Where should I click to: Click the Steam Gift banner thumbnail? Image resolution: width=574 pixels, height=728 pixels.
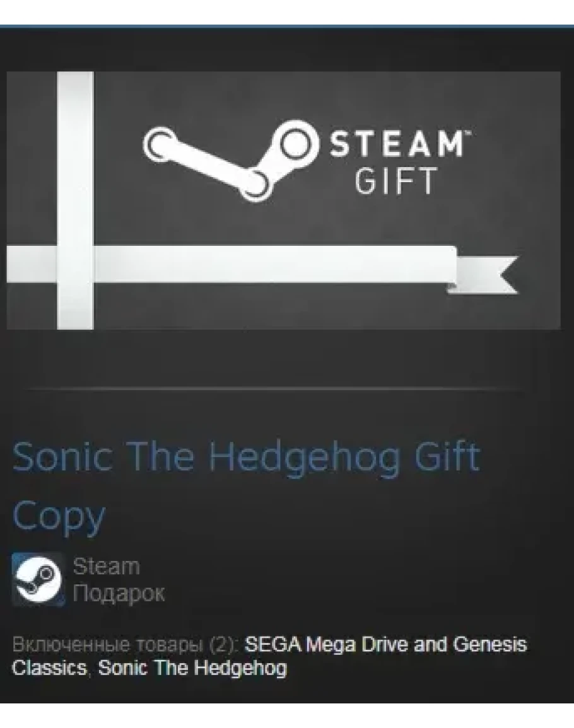283,200
